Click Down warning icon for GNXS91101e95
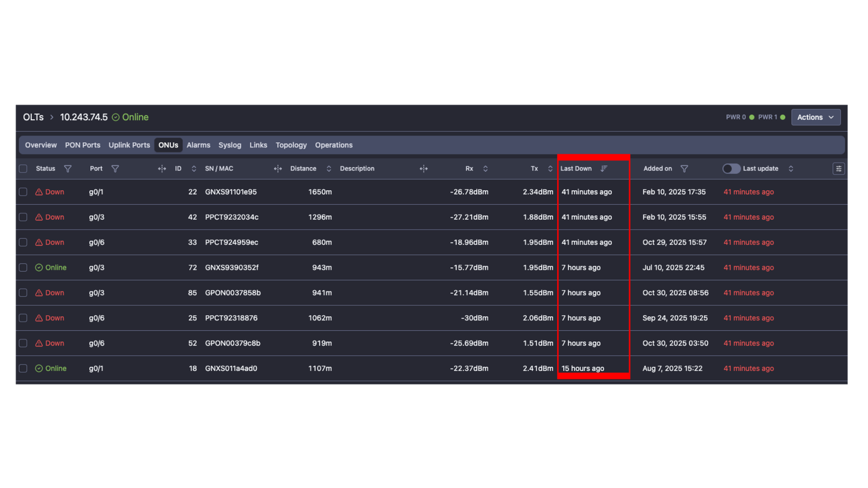Screen dimensions: 868x488 coord(39,192)
